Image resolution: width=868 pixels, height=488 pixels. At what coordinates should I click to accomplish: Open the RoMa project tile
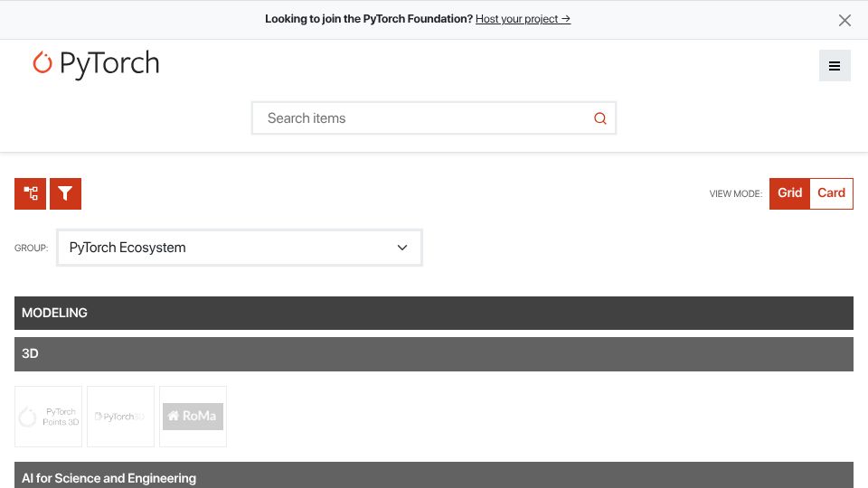pyautogui.click(x=193, y=417)
